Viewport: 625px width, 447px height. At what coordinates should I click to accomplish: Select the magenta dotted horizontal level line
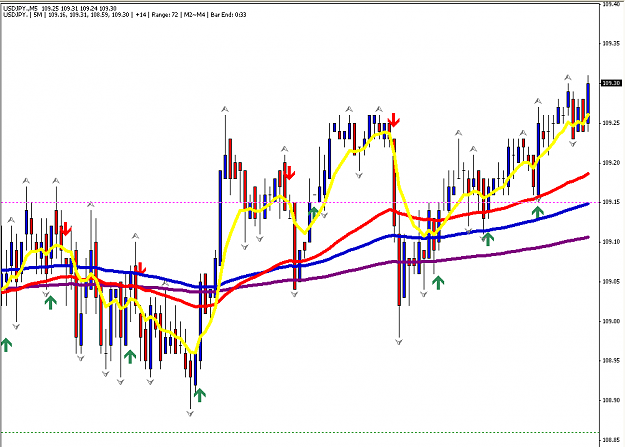(x=300, y=203)
